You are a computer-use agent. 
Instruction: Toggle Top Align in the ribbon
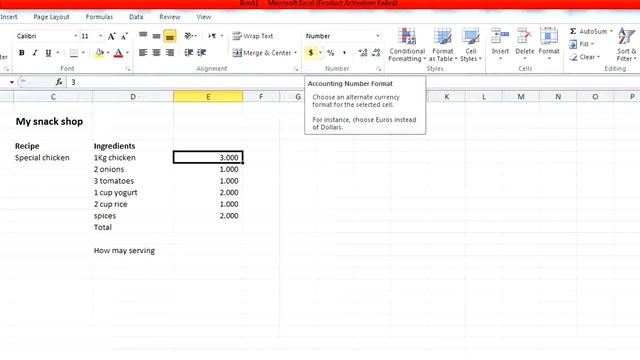tap(143, 36)
